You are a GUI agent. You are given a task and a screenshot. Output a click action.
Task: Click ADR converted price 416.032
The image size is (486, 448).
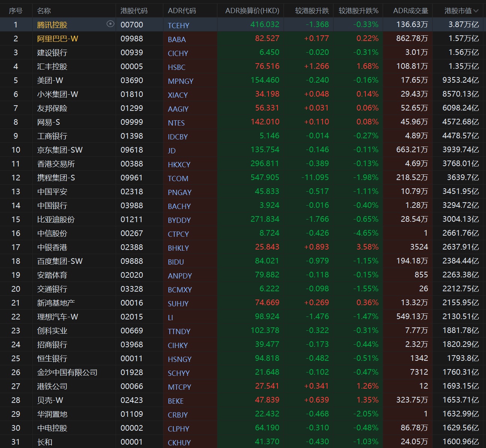point(265,24)
